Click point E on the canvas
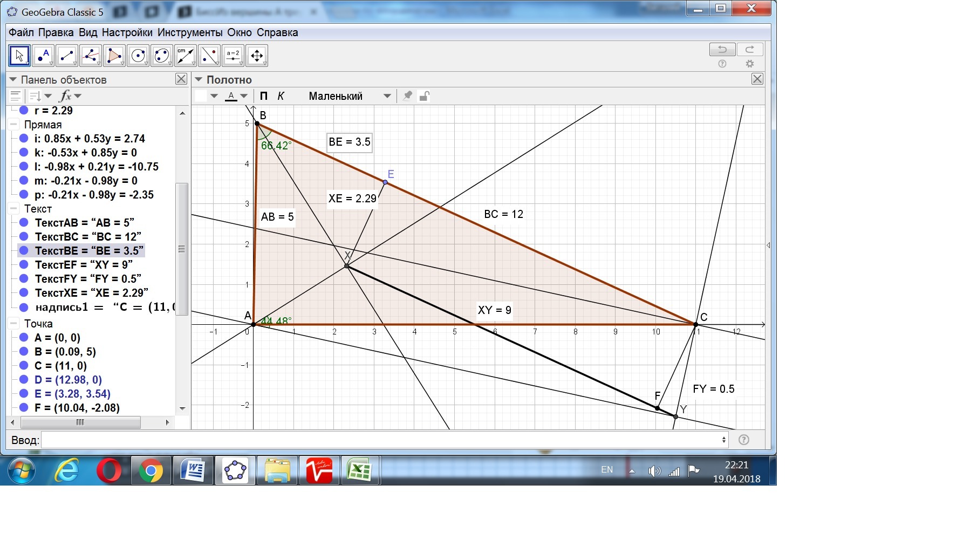This screenshot has width=957, height=560. pos(385,182)
